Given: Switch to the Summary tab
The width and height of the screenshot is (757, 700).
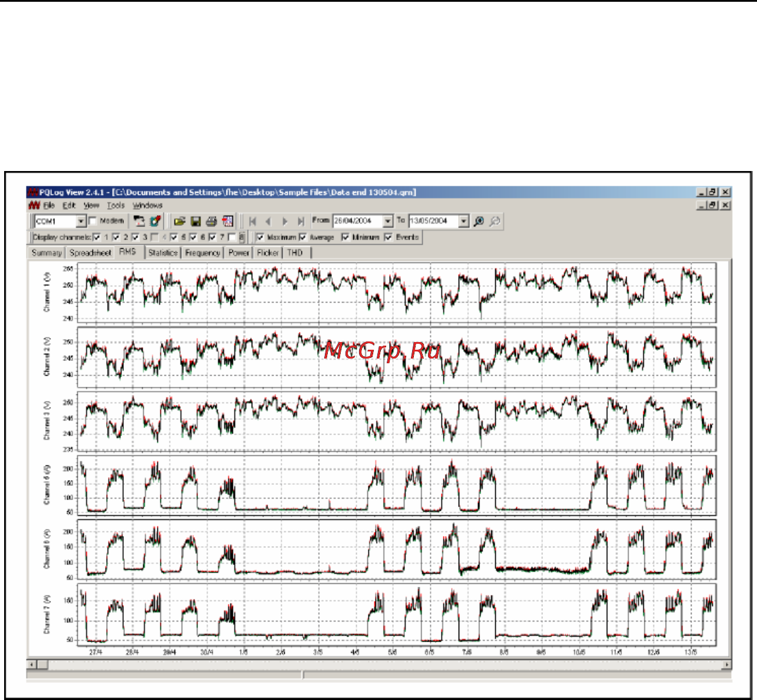Looking at the screenshot, I should point(47,253).
